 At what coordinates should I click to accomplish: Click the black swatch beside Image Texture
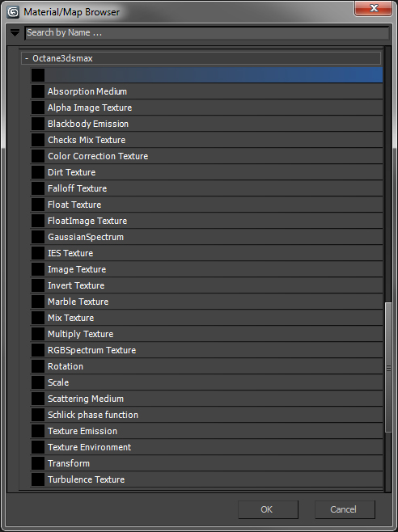38,269
